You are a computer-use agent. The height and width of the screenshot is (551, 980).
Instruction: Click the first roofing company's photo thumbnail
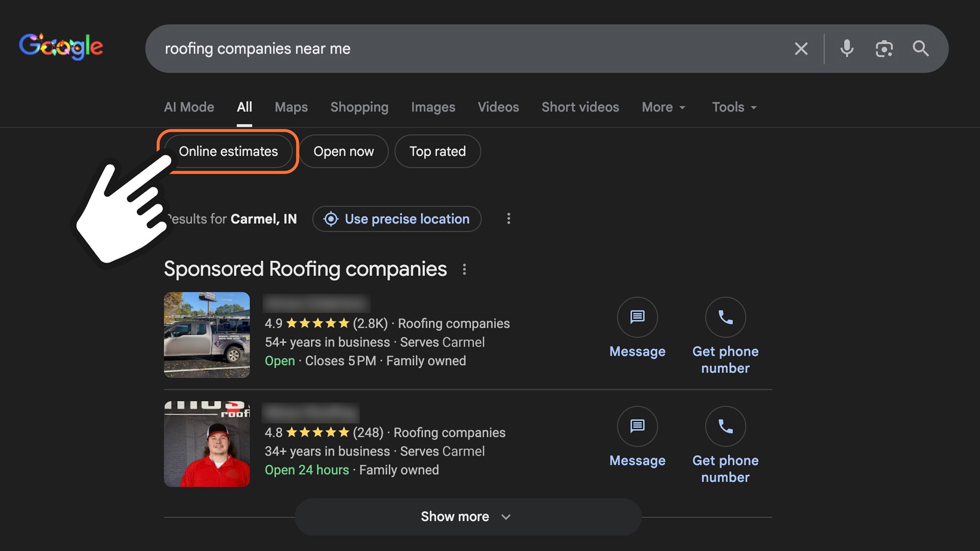click(206, 335)
